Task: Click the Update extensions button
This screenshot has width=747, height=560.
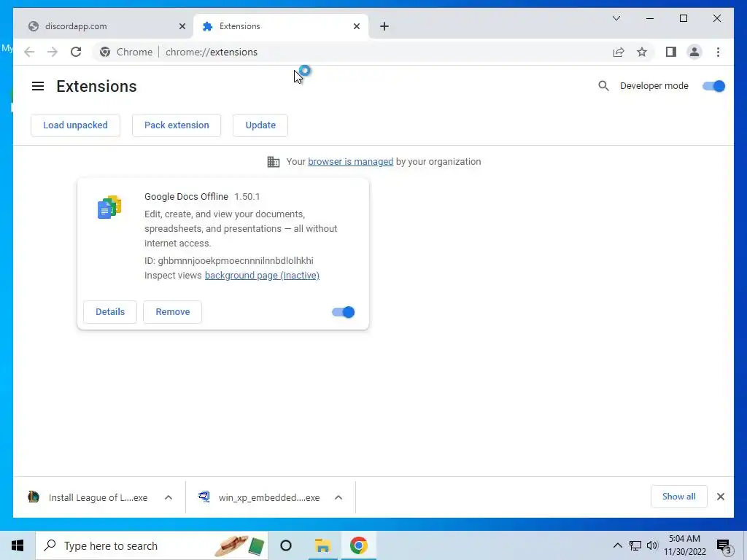Action: coord(260,125)
